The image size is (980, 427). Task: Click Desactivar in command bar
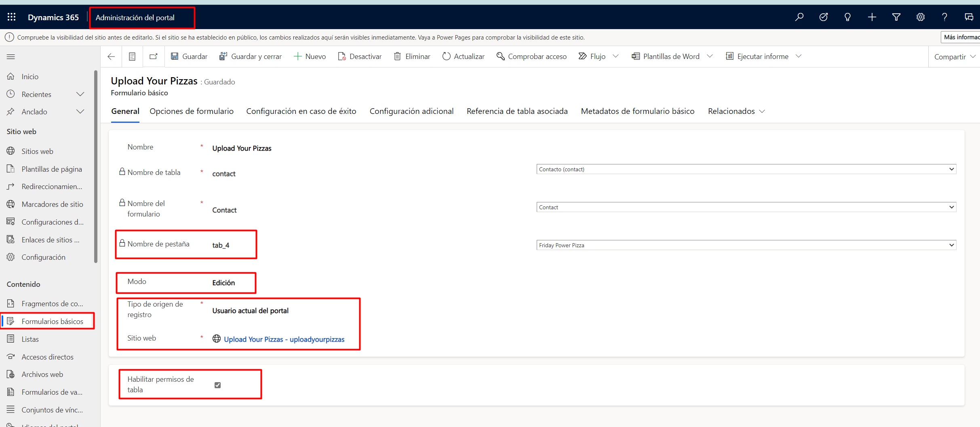tap(359, 57)
